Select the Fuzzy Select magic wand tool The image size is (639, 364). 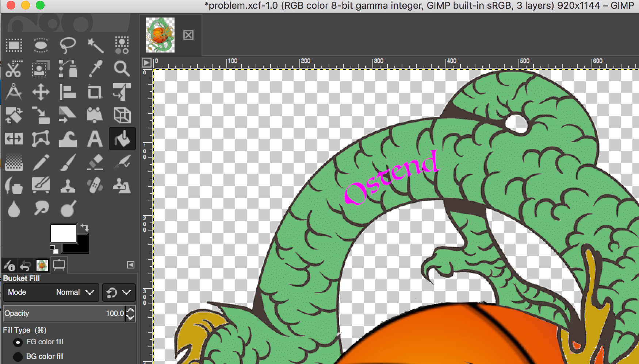pos(95,45)
